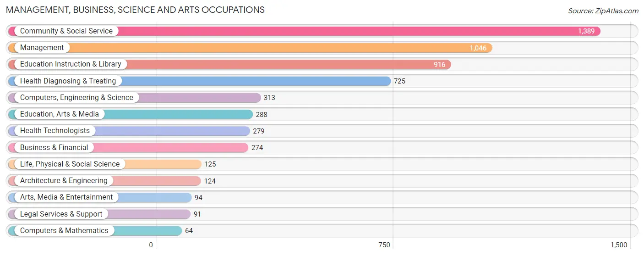Click the Computers & Mathematics label
Image resolution: width=644 pixels, height=256 pixels.
click(x=64, y=231)
